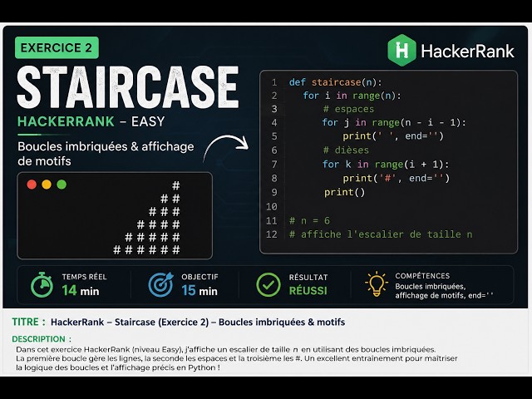This screenshot has width=532, height=399.
Task: Click the EXERCICE 2 green badge
Action: 57,48
